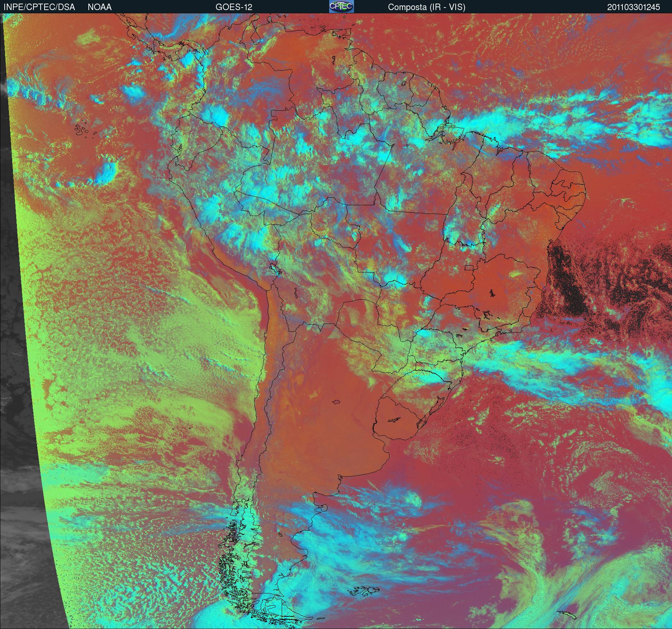Click the 201103301245 timestamp
Screen dimensions: 672x629
click(x=634, y=7)
